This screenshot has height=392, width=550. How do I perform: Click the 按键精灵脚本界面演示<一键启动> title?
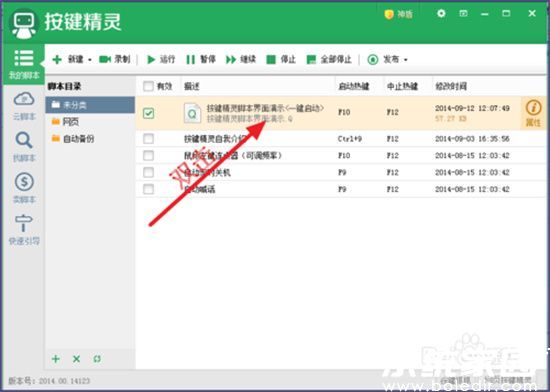[265, 108]
